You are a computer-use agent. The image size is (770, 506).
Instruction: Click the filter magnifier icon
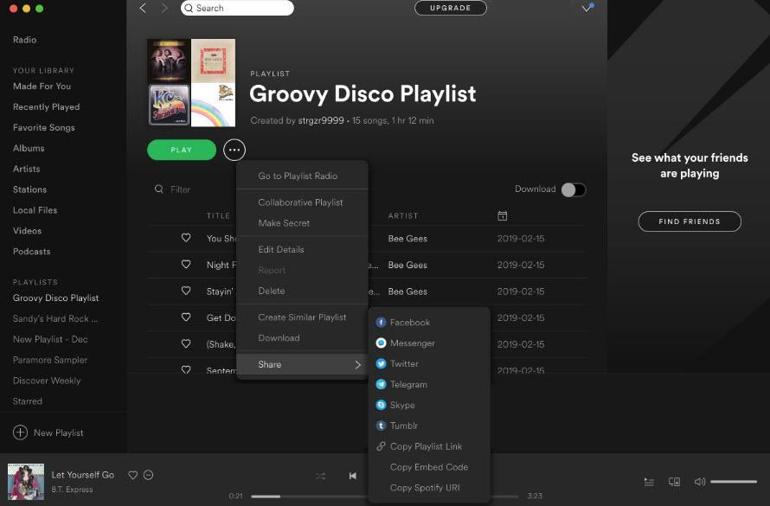coord(159,189)
